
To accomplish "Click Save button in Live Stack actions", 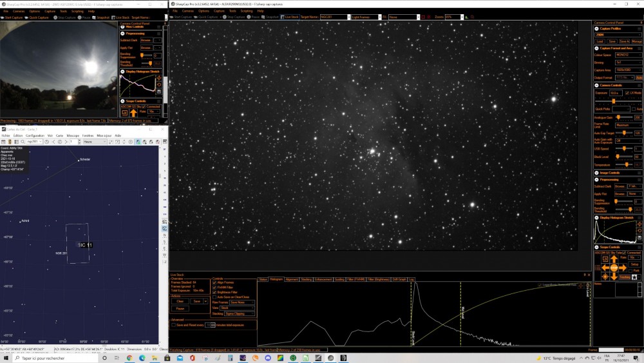I will [x=196, y=301].
